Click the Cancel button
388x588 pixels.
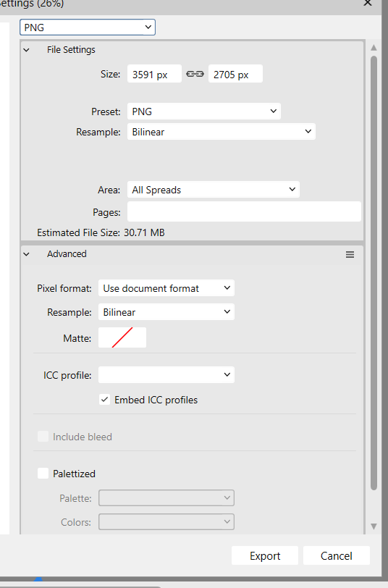pos(337,555)
